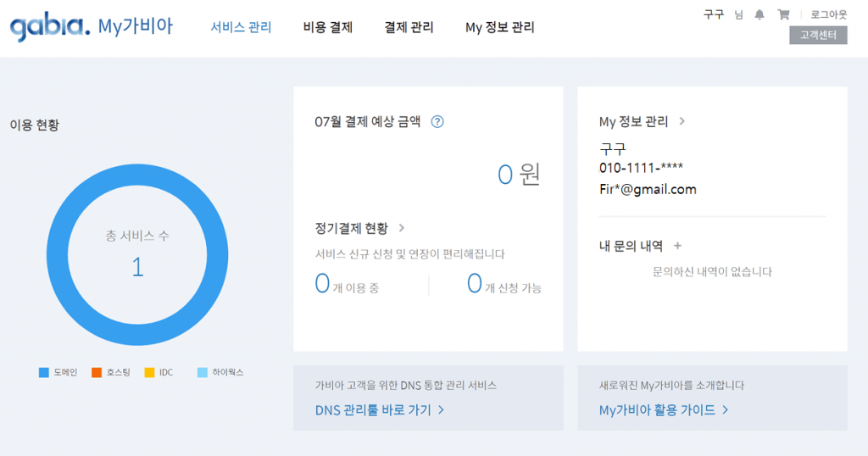This screenshot has width=868, height=456.
Task: Click the My가비아 title link
Action: point(136,26)
